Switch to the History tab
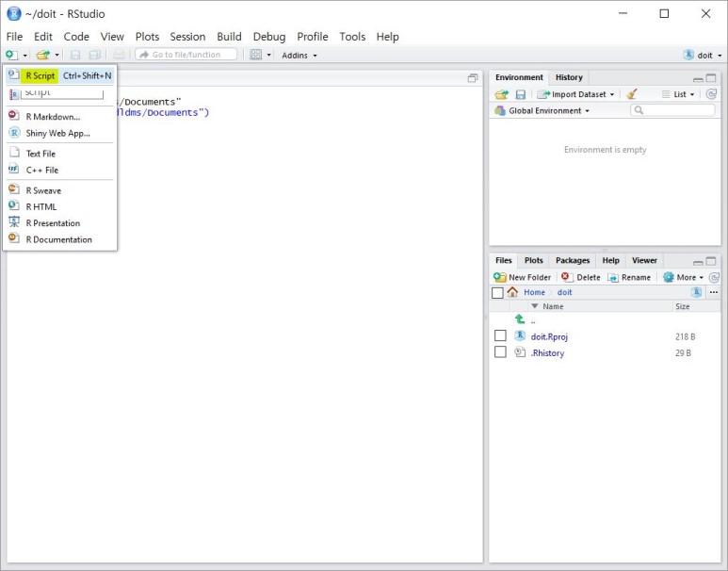The image size is (728, 571). 569,77
